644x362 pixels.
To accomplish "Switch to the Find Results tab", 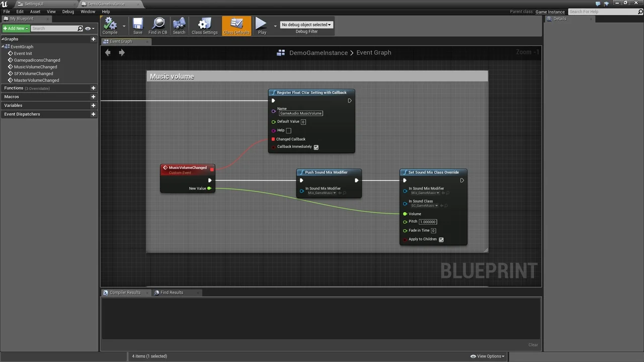I will pos(172,293).
